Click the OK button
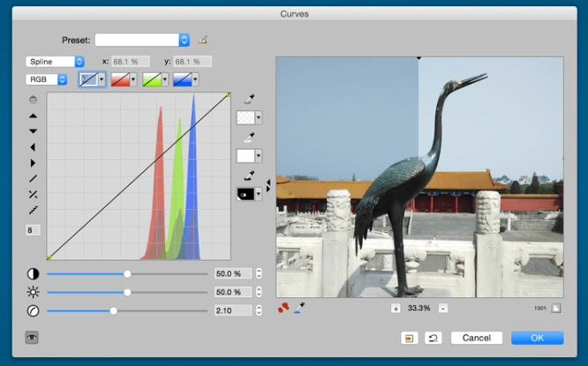The width and height of the screenshot is (588, 366). pos(537,338)
